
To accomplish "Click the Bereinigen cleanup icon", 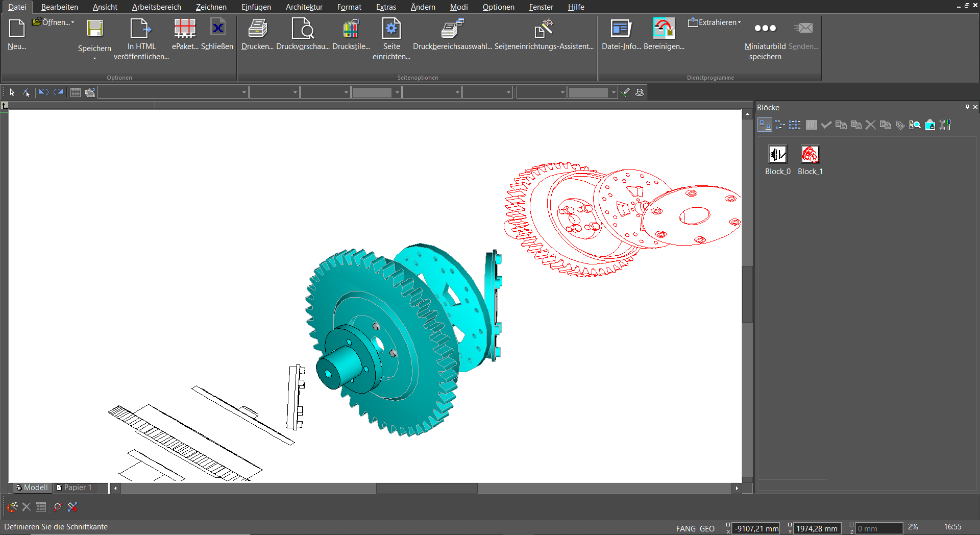I will point(664,29).
